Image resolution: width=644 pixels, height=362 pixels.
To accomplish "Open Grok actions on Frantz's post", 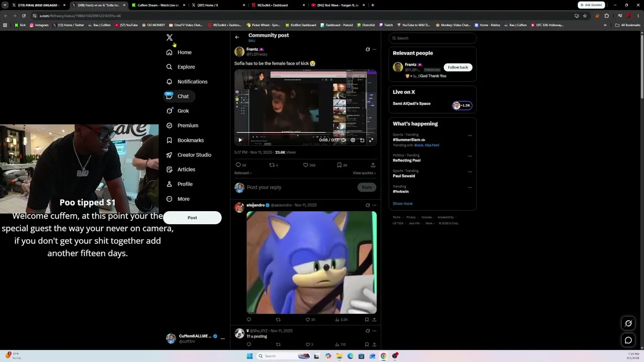I will click(367, 49).
